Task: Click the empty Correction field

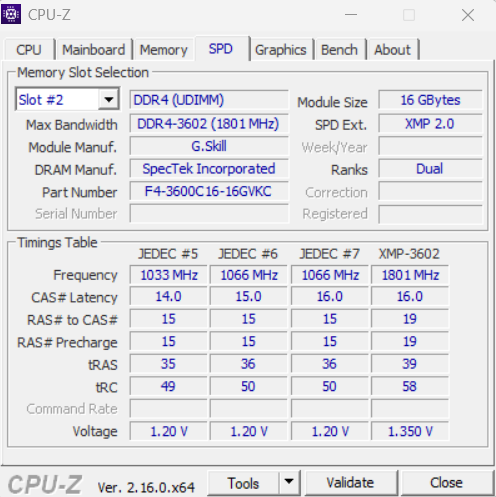Action: pyautogui.click(x=430, y=191)
